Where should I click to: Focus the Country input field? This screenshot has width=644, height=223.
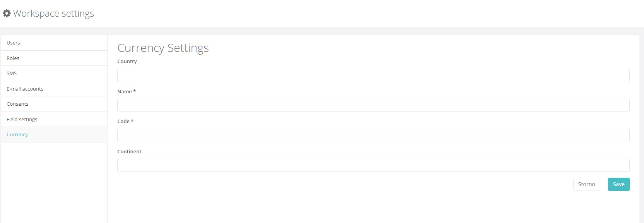click(373, 75)
